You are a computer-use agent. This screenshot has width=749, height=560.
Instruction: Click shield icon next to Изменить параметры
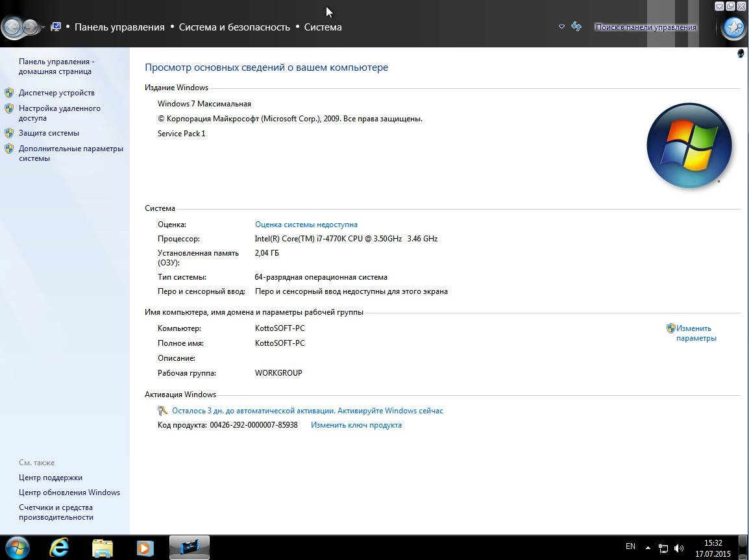pyautogui.click(x=670, y=328)
